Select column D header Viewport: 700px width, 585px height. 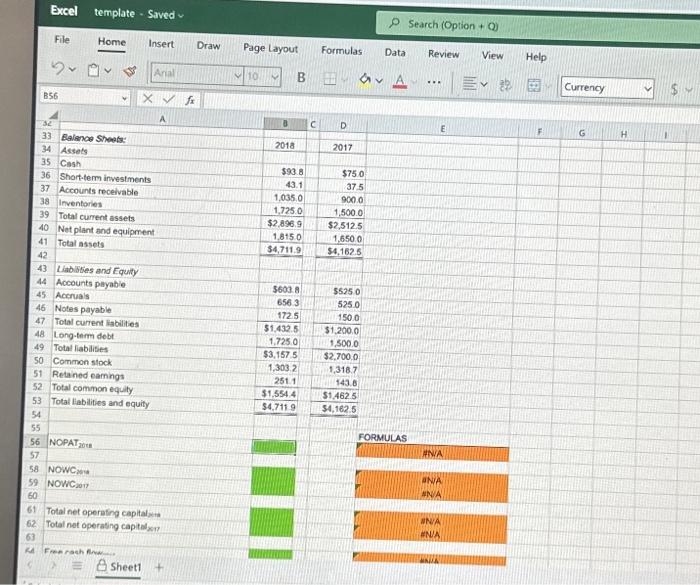(343, 125)
